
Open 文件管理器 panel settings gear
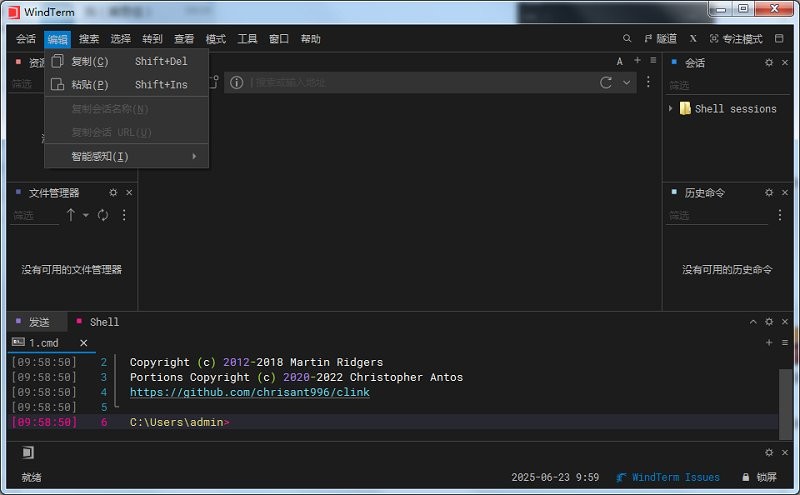click(x=113, y=192)
